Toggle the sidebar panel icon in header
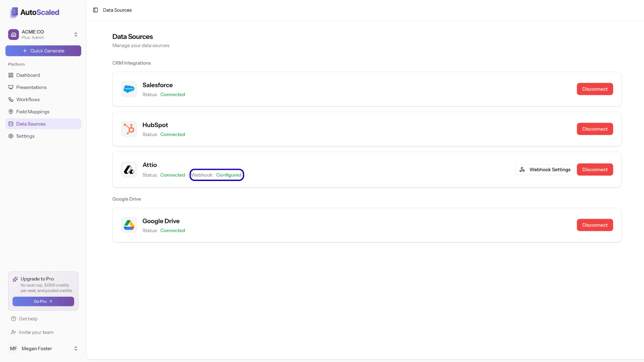Image resolution: width=644 pixels, height=362 pixels. click(x=95, y=10)
